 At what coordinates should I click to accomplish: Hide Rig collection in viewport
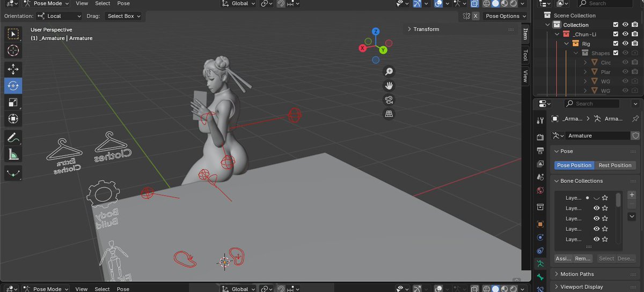[626, 43]
